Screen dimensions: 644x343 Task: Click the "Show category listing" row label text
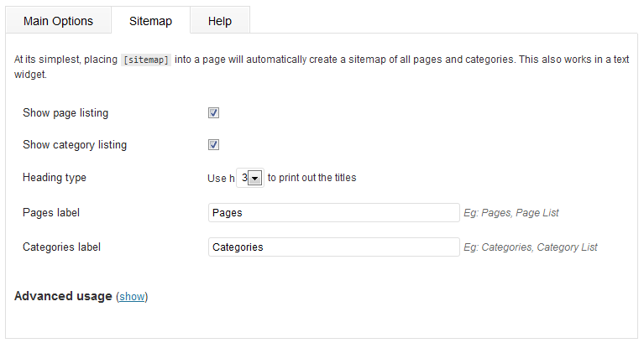click(x=75, y=145)
